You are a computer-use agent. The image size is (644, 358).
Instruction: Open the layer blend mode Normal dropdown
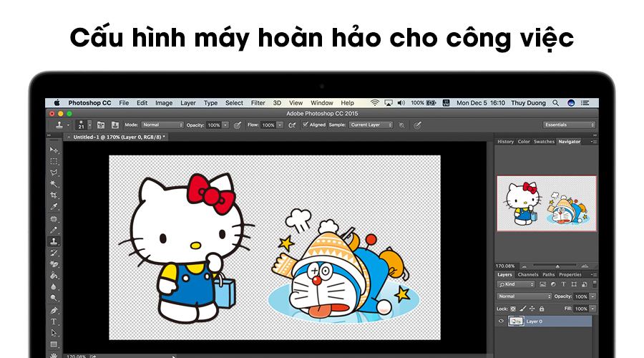pos(524,296)
